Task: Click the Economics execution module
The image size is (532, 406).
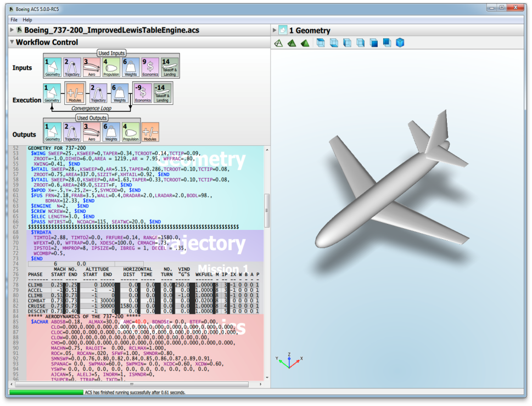Action: click(143, 93)
